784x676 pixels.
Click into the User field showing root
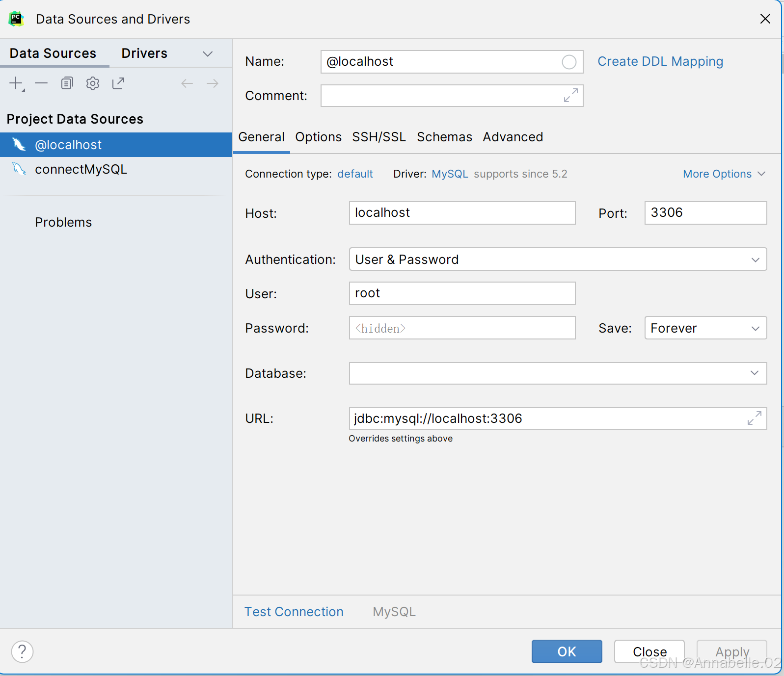click(462, 293)
